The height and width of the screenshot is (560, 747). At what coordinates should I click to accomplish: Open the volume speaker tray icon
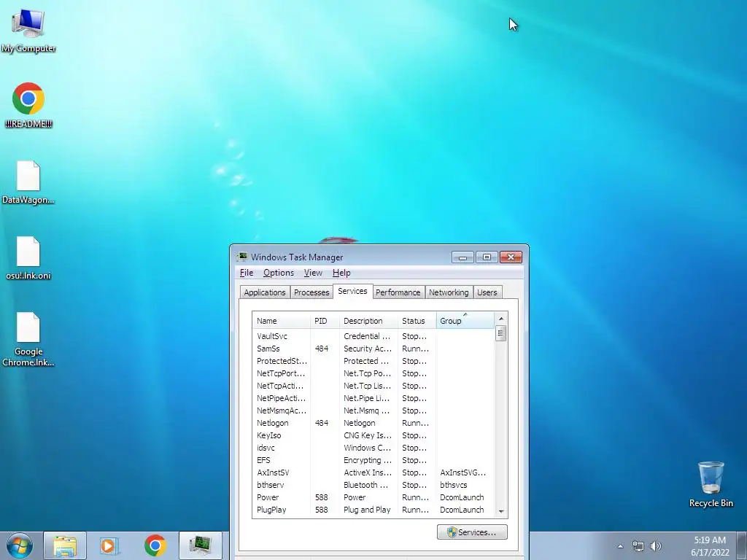pos(656,546)
